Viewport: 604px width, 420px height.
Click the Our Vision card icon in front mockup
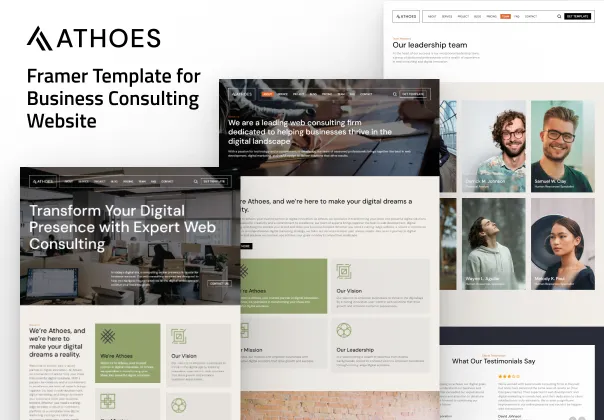click(179, 336)
